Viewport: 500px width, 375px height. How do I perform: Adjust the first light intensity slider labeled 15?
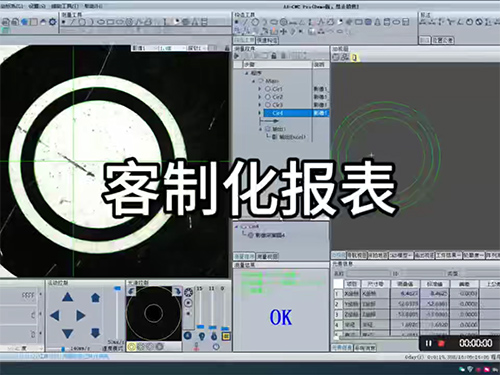point(200,327)
